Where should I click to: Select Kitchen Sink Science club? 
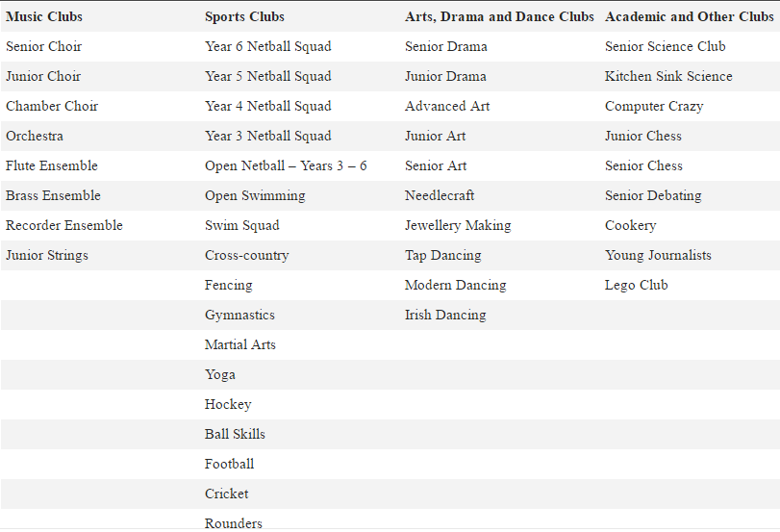[x=668, y=76]
